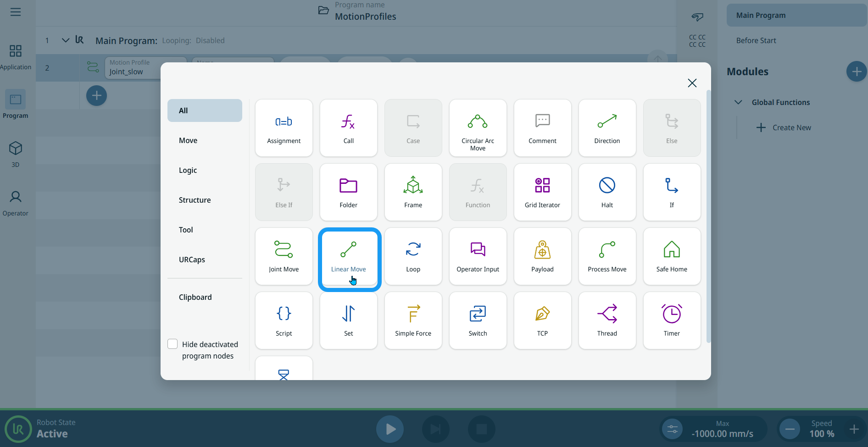
Task: Click Create New global function
Action: tap(784, 127)
